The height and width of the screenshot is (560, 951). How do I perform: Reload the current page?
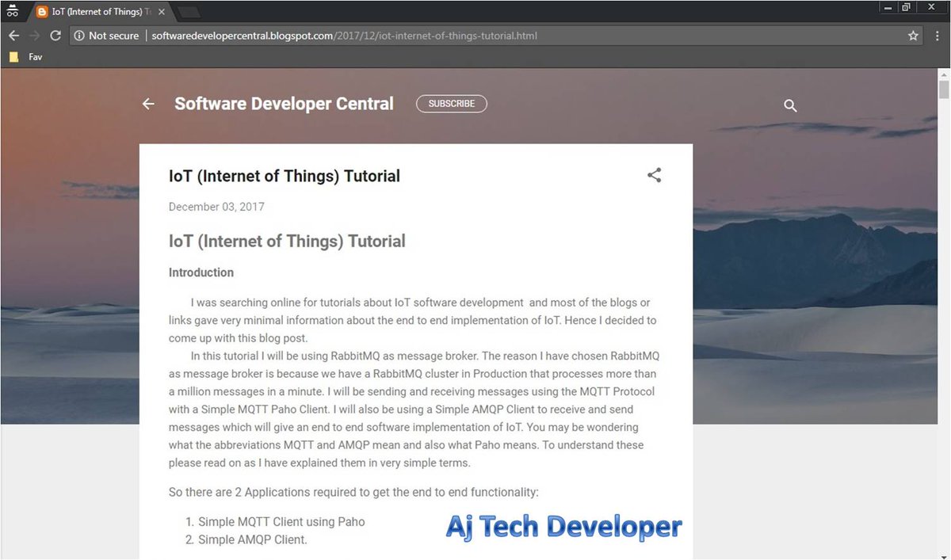coord(55,35)
